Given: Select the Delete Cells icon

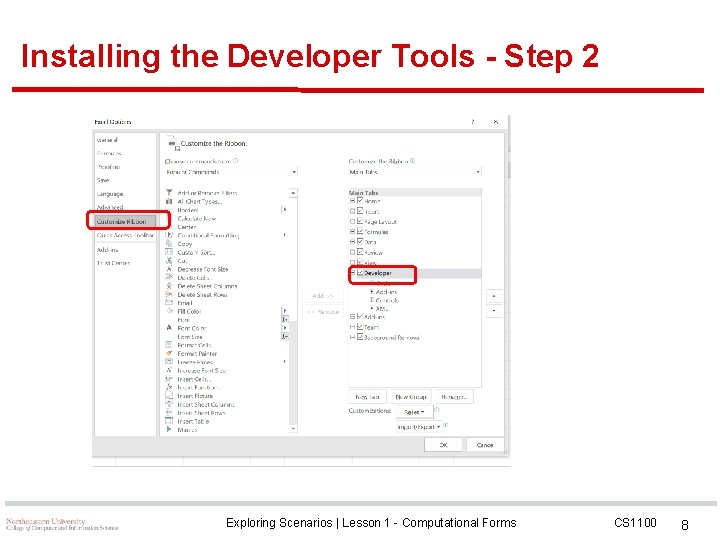Looking at the screenshot, I should click(169, 277).
